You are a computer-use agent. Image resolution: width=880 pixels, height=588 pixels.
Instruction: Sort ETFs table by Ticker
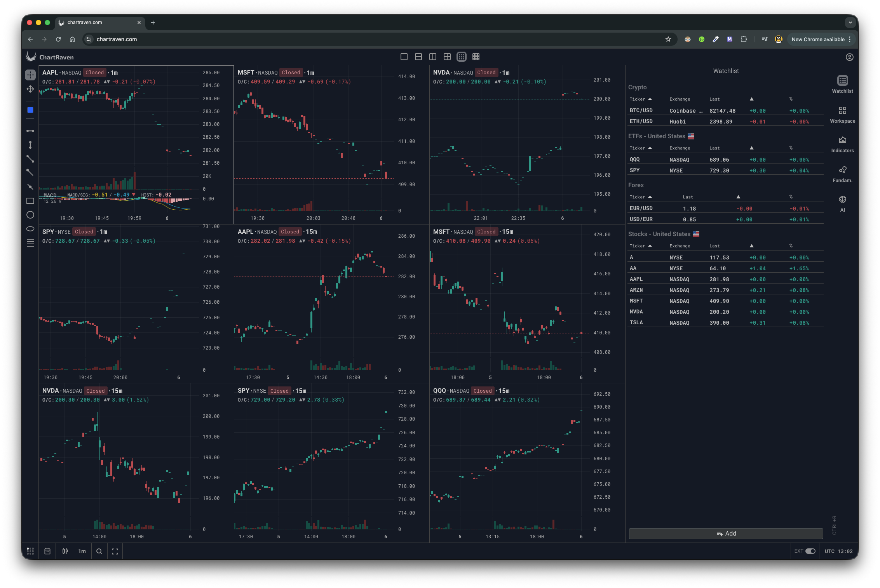tap(640, 148)
